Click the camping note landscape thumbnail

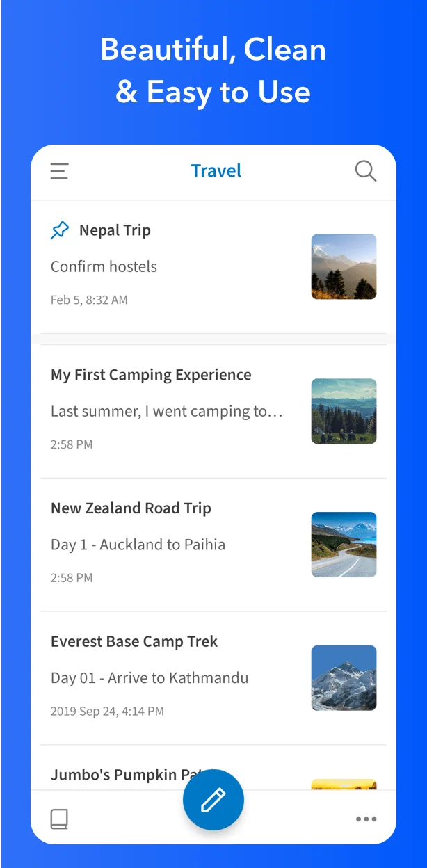344,412
